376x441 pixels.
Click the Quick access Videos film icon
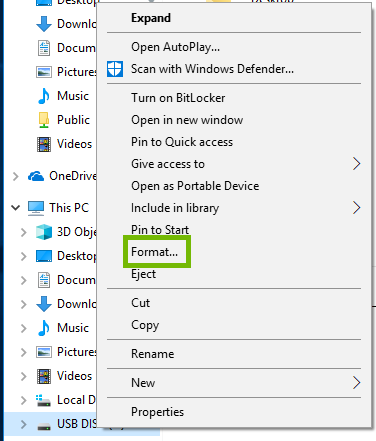[x=44, y=144]
